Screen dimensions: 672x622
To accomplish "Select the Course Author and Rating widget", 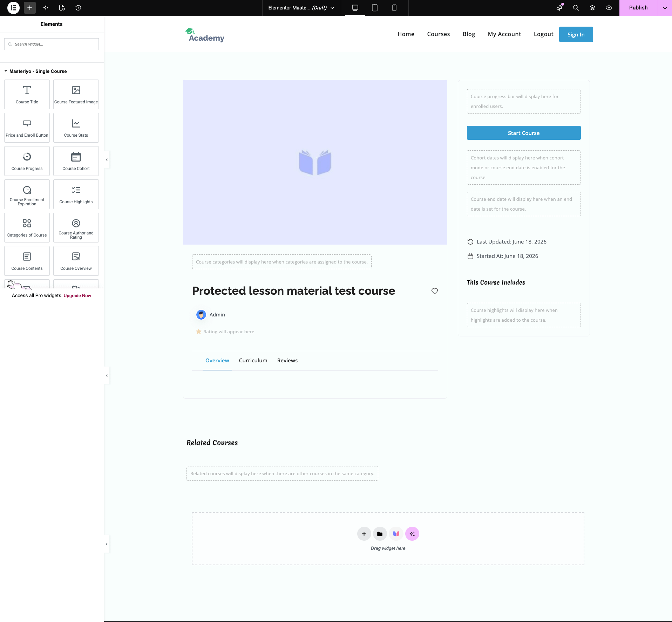I will click(x=76, y=227).
